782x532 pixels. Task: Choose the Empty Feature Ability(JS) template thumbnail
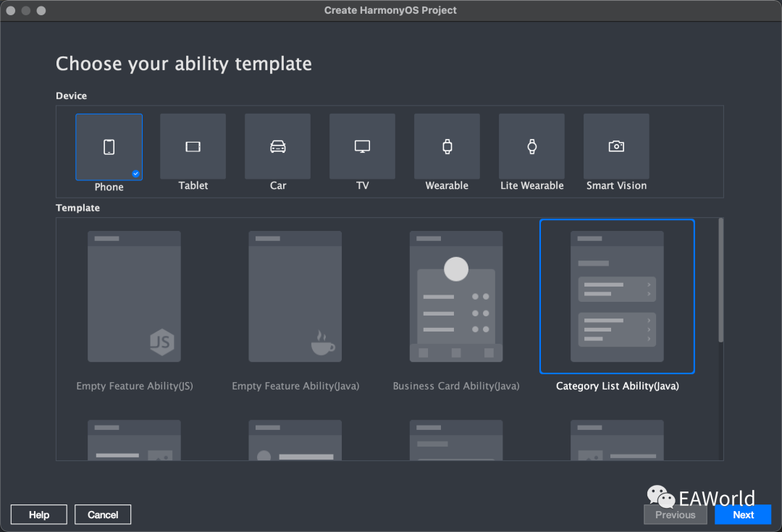(134, 296)
